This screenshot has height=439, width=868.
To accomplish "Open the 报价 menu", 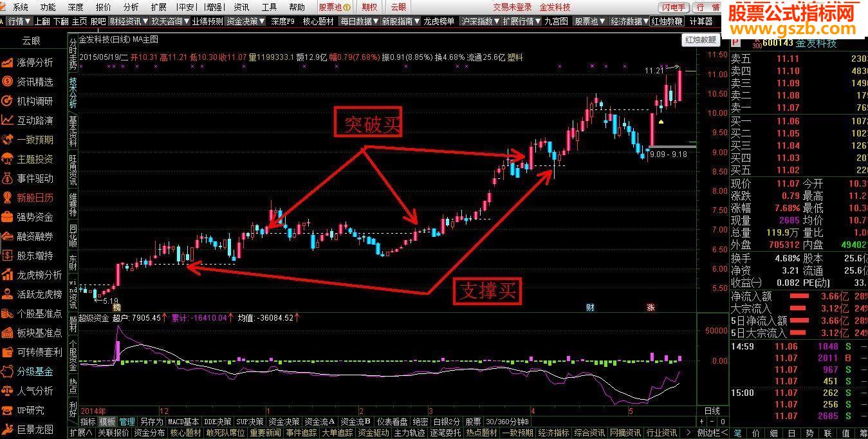I will point(103,7).
